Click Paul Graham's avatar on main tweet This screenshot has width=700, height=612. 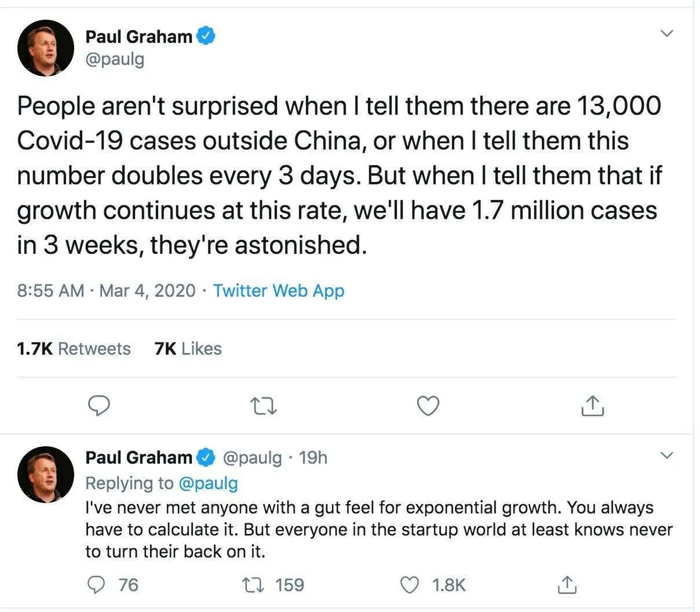click(46, 48)
